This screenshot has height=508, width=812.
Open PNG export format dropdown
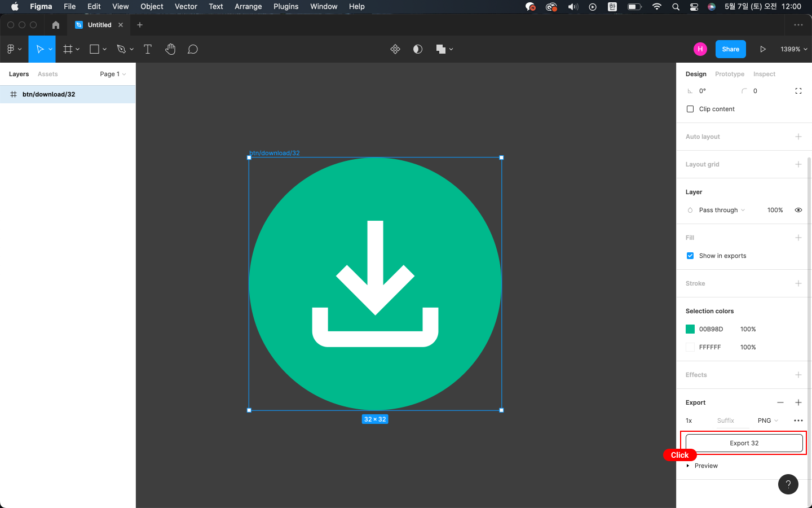pos(768,421)
